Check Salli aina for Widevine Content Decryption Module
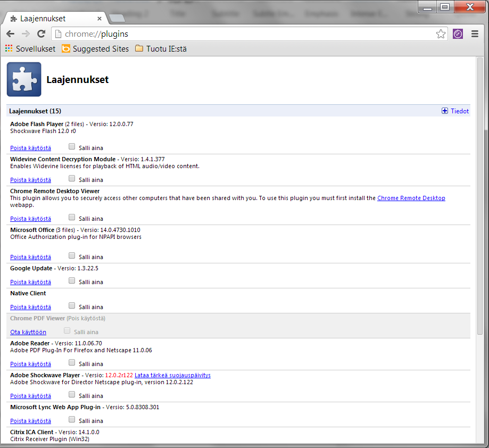The image size is (489, 448). (72, 178)
